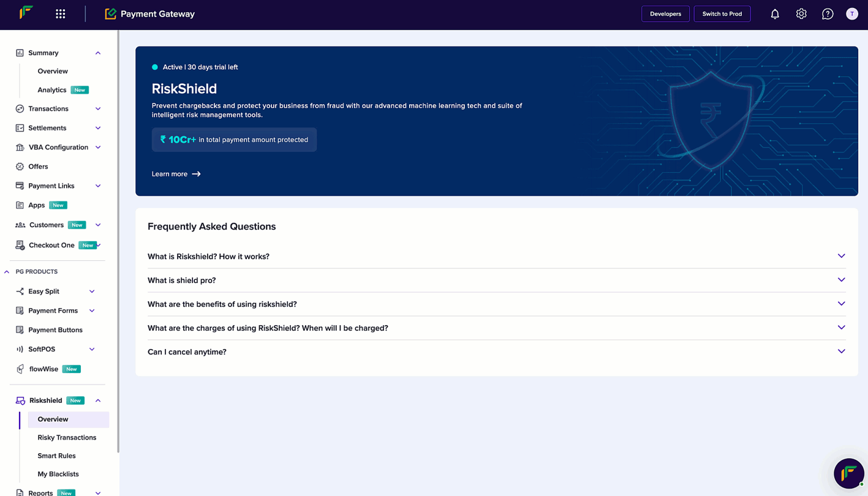Open Payment Buttons in sidebar
This screenshot has width=868, height=496.
coord(55,330)
